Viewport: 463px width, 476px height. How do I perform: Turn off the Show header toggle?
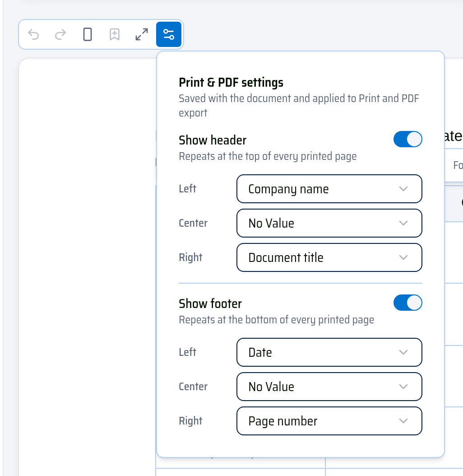[407, 140]
